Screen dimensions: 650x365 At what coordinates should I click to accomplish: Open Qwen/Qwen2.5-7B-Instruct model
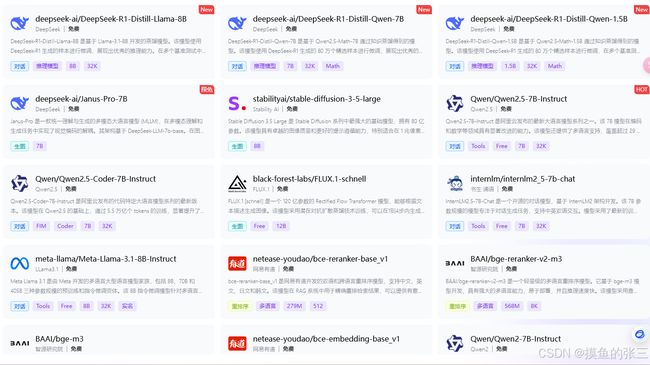point(519,99)
